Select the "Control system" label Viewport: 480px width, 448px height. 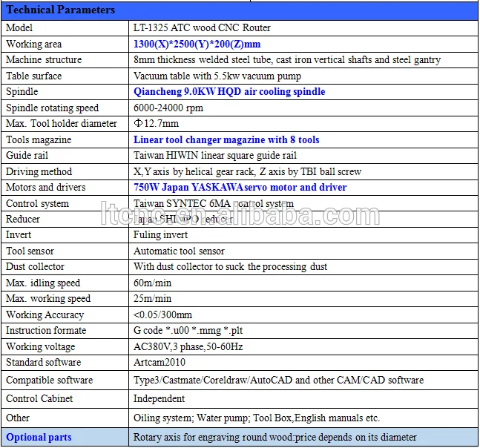(x=37, y=203)
